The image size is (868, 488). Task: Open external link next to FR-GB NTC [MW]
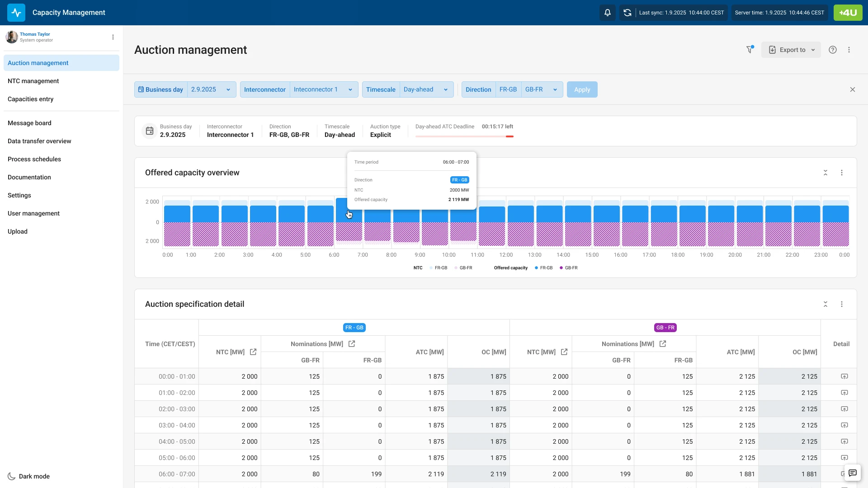tap(253, 352)
